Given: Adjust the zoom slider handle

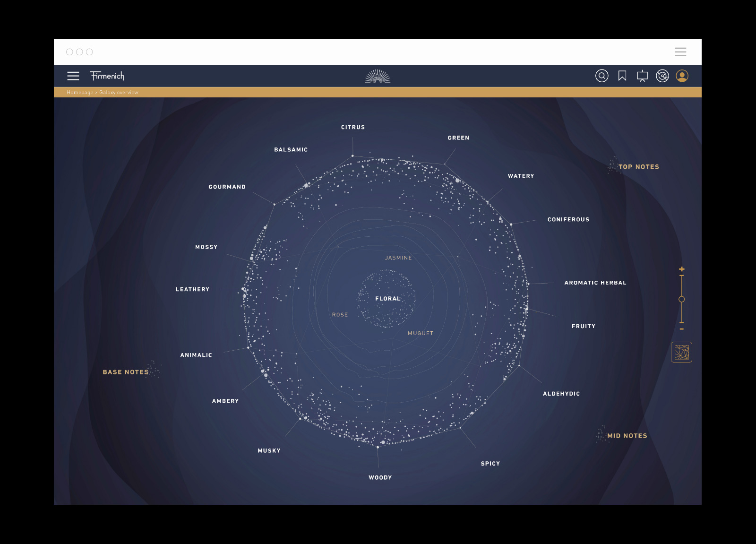Looking at the screenshot, I should (681, 299).
